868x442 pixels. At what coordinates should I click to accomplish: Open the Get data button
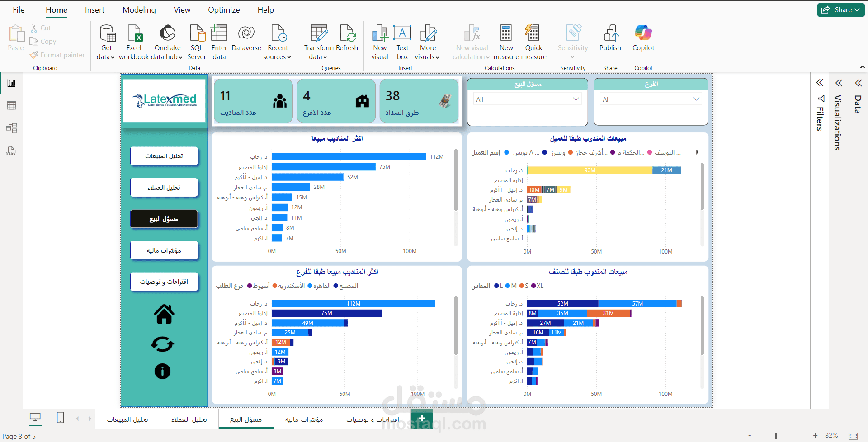click(106, 42)
